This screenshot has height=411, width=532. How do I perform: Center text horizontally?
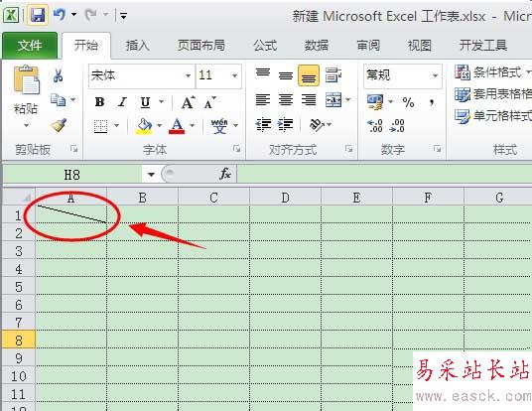coord(286,100)
